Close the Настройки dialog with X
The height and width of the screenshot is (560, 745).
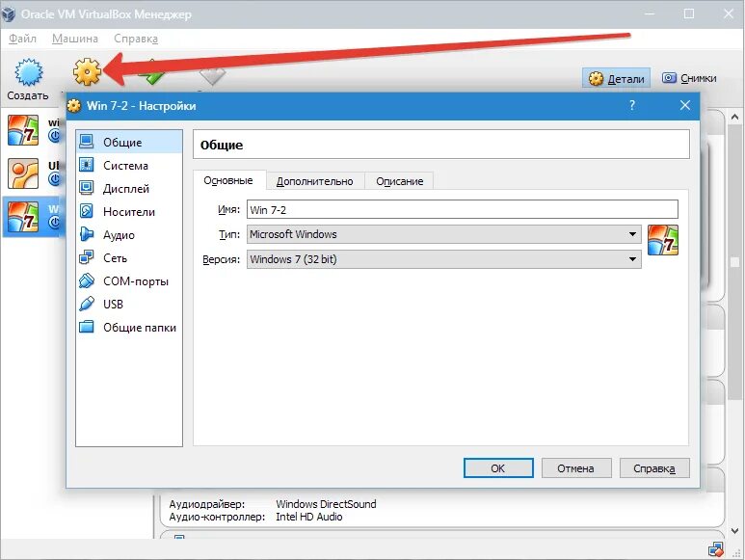(x=685, y=105)
